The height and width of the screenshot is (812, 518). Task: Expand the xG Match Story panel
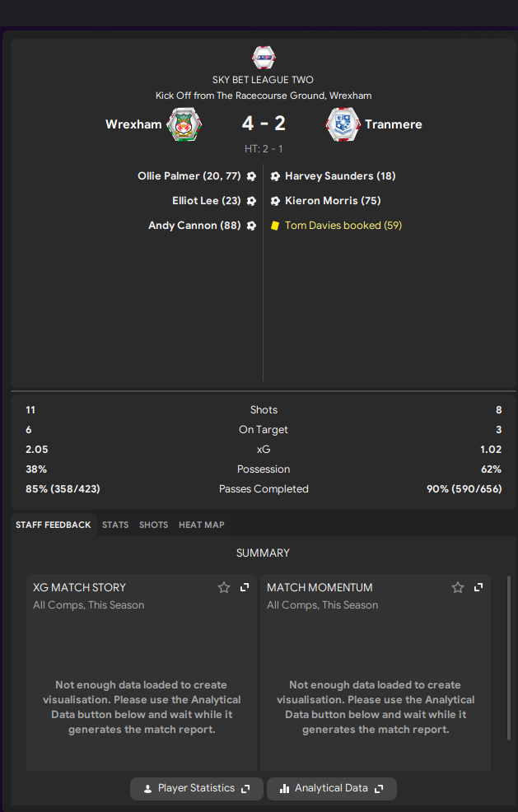pos(245,587)
